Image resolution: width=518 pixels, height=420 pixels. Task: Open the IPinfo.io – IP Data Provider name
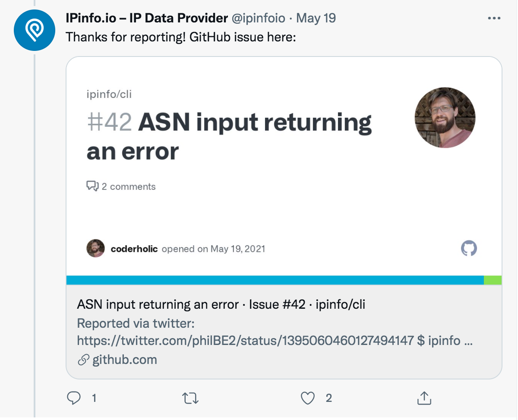147,18
